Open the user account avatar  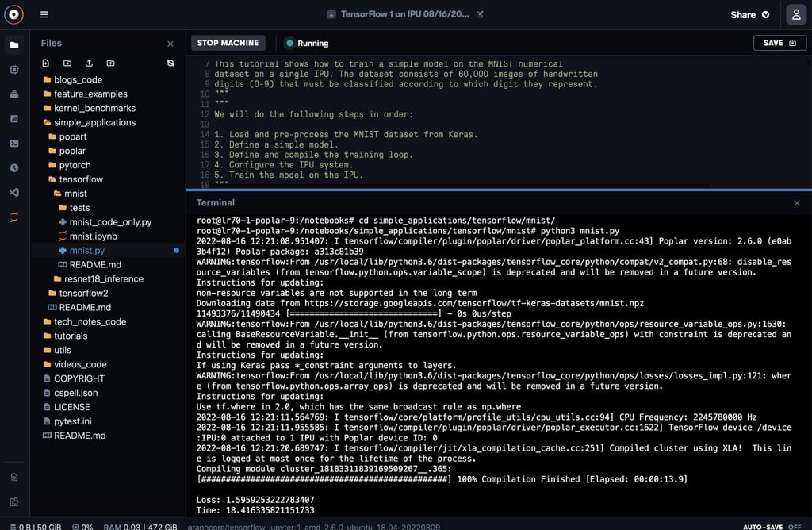[x=796, y=14]
